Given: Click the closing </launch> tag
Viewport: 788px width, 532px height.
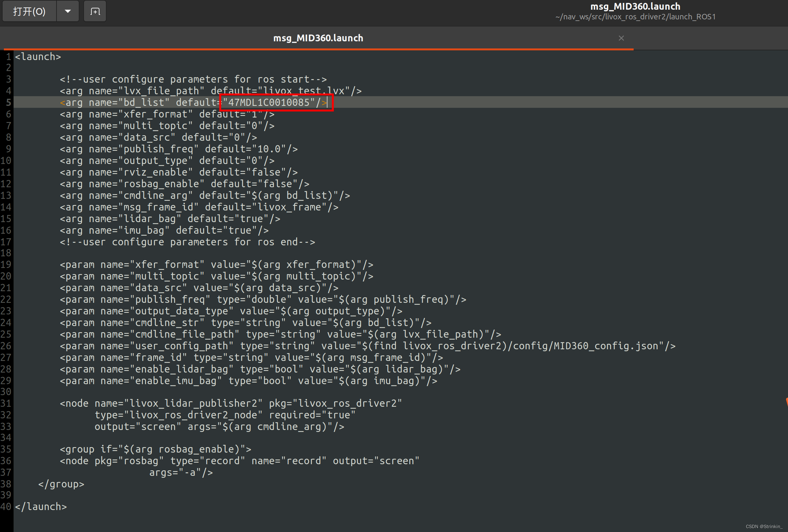Looking at the screenshot, I should pos(41,506).
